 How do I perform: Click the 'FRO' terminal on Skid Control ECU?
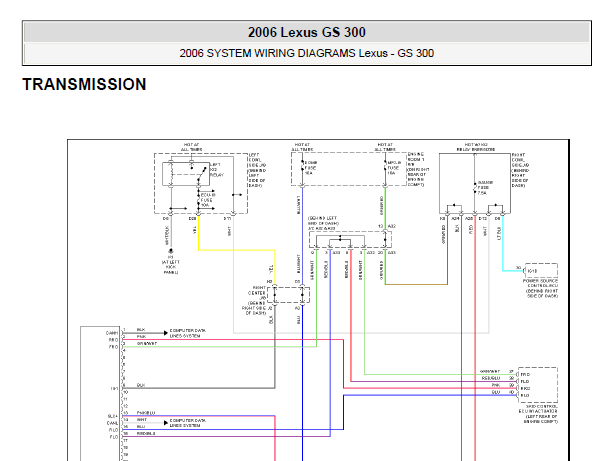pos(525,374)
